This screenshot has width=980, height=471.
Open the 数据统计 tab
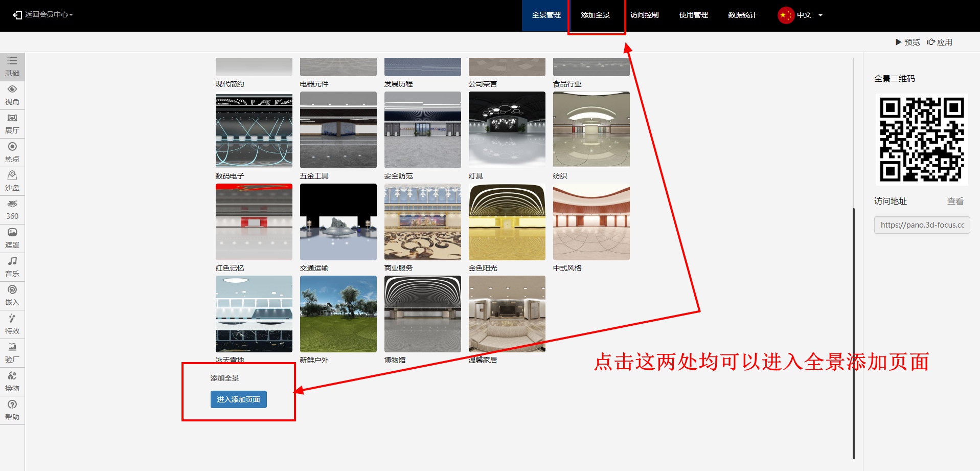click(x=742, y=15)
